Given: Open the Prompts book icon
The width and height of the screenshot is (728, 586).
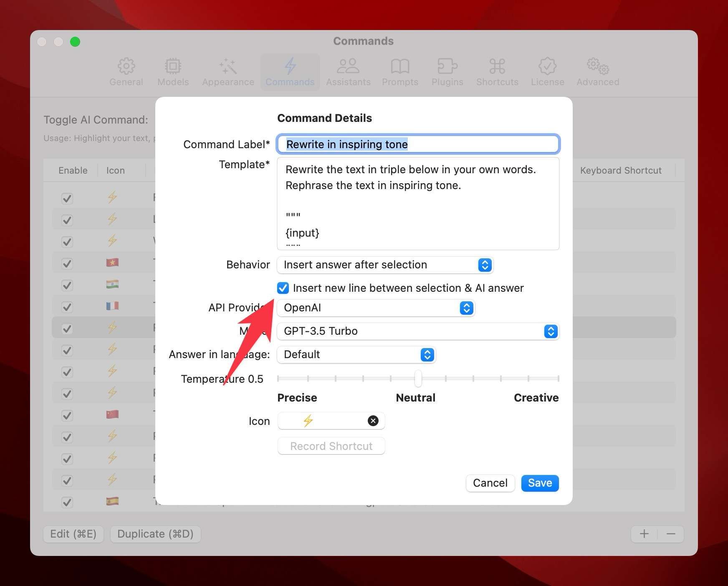Looking at the screenshot, I should coord(400,66).
